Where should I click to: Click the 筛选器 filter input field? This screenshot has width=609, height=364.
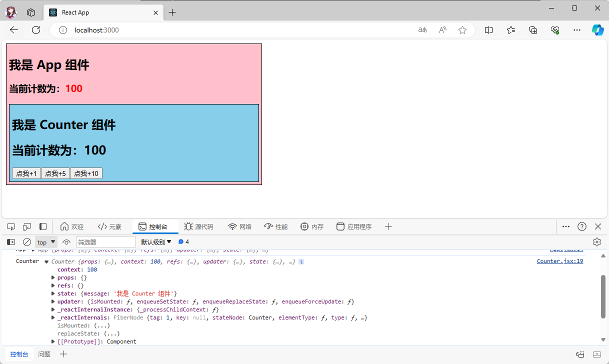[x=105, y=242]
